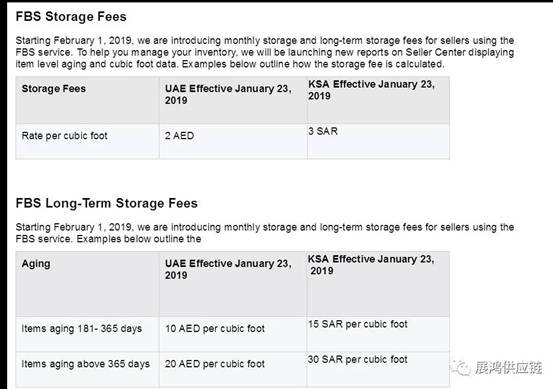
Task: Click the FBS Storage Fees heading
Action: point(71,17)
